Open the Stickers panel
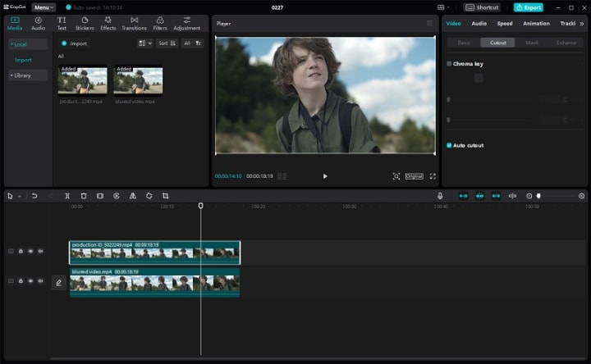 (85, 23)
